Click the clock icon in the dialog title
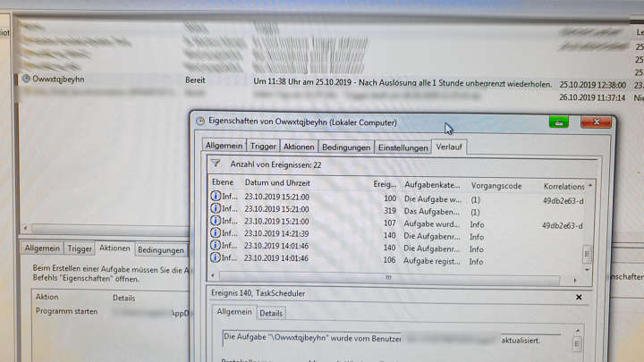 click(x=200, y=121)
